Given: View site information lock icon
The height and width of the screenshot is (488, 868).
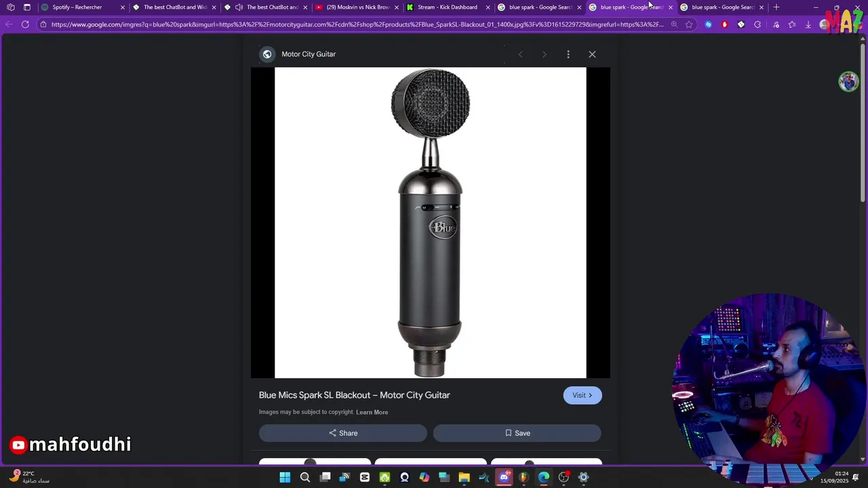Looking at the screenshot, I should coord(43,24).
